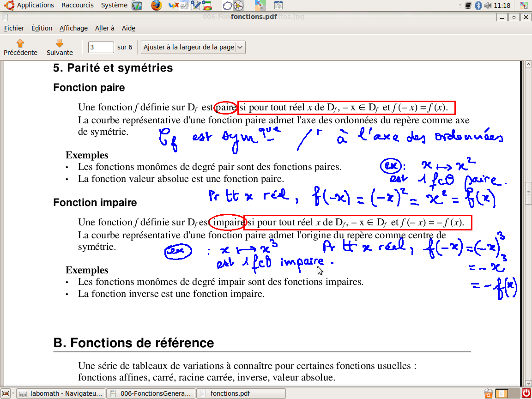532x399 pixels.
Task: Switch to the 'labomath - Navigateu...' taskbar window
Action: (x=61, y=393)
